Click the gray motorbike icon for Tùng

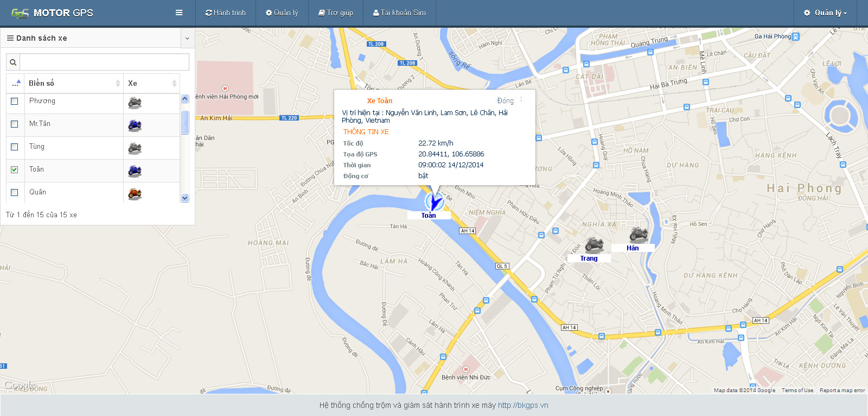(x=135, y=148)
